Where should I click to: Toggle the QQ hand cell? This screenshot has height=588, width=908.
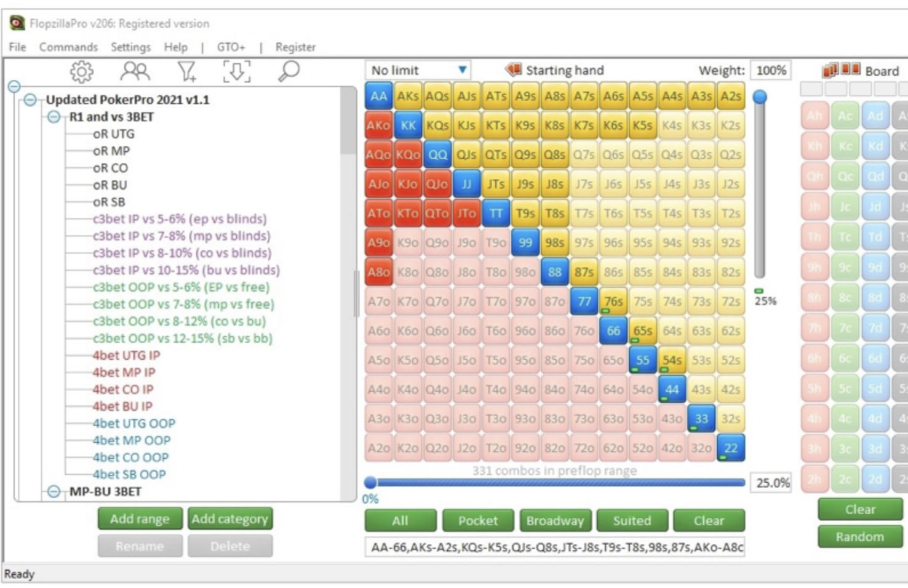(x=437, y=154)
